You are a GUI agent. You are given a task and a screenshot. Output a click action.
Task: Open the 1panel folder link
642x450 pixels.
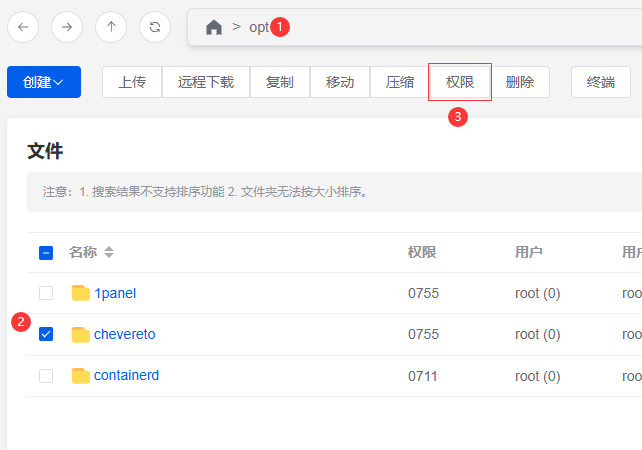click(115, 293)
